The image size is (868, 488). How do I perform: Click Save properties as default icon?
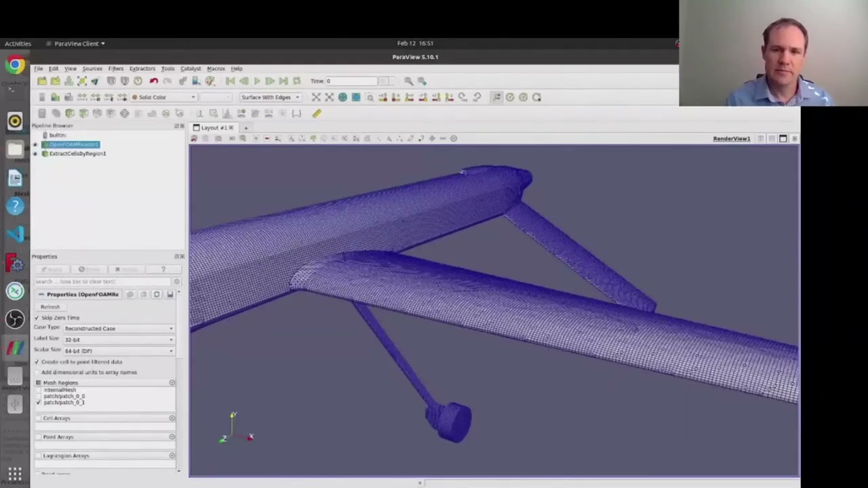[170, 294]
